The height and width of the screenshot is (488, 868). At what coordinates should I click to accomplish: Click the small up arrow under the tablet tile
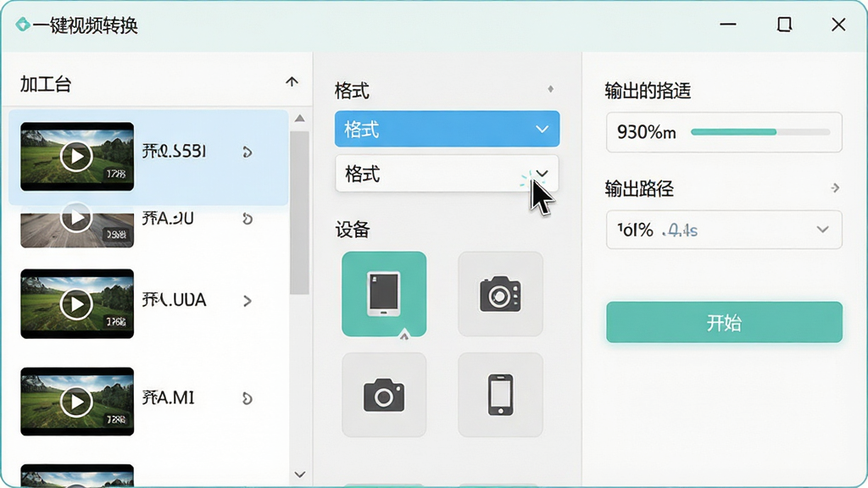point(404,334)
